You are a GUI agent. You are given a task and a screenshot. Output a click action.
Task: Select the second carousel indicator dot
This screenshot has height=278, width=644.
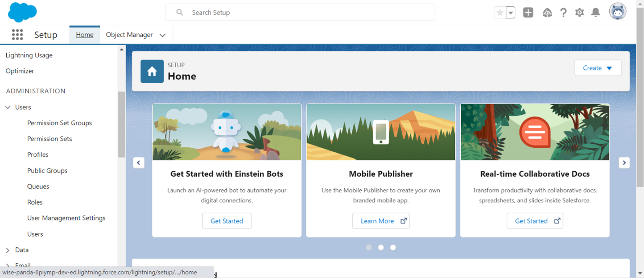coord(381,247)
